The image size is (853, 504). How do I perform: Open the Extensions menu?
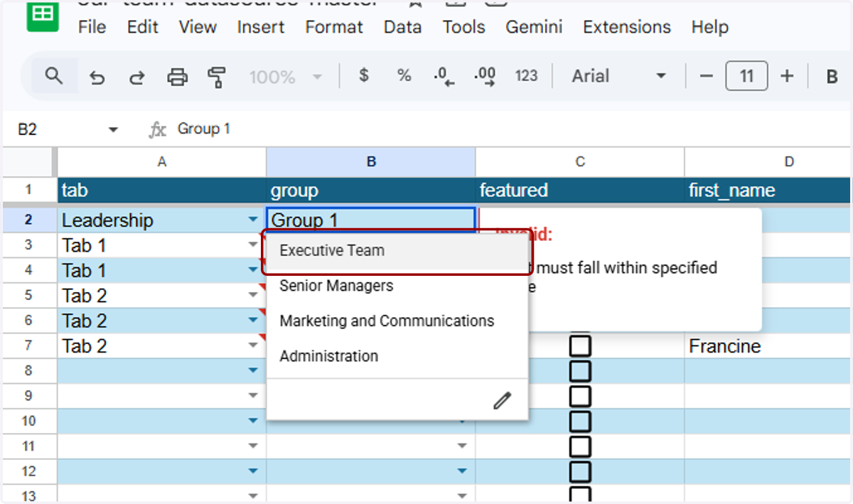[x=627, y=27]
